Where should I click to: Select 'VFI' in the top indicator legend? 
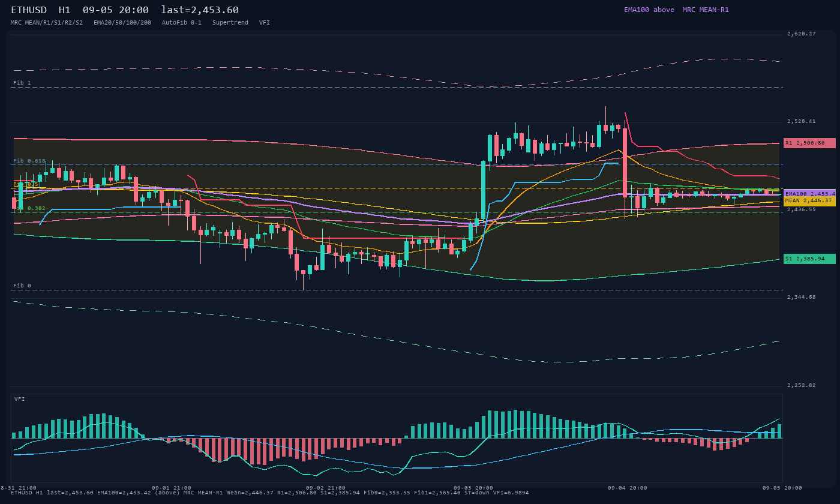(265, 22)
